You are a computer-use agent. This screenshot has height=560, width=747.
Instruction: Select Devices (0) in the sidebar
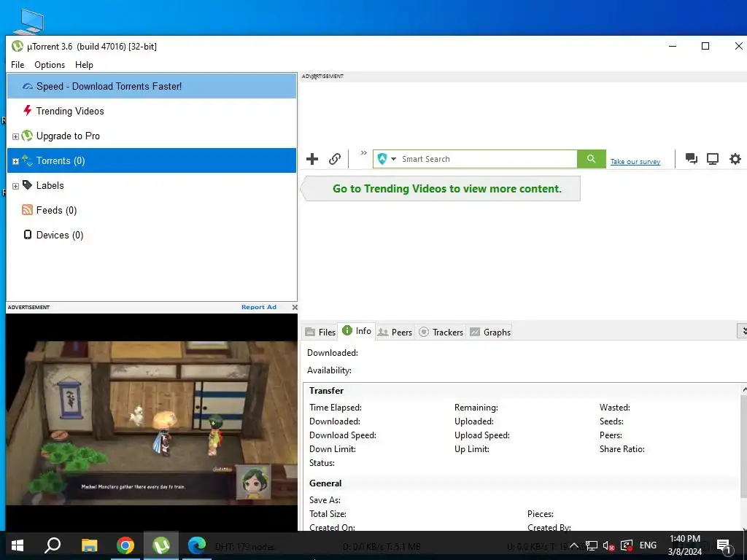coord(152,235)
